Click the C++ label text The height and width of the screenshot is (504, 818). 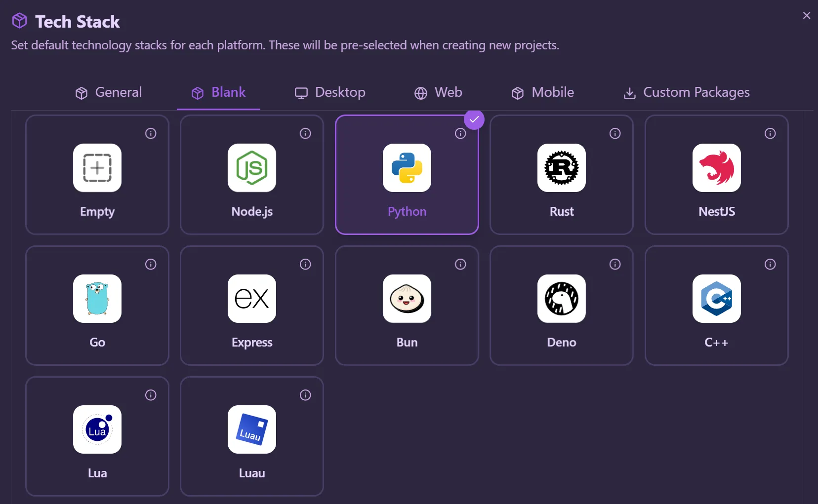click(x=717, y=343)
